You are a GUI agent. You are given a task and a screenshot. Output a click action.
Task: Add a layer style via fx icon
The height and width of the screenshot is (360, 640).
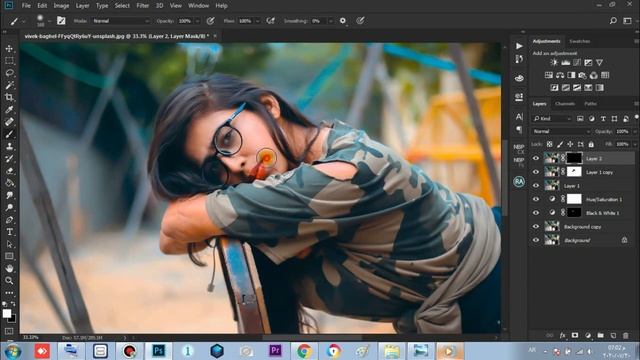coord(562,335)
